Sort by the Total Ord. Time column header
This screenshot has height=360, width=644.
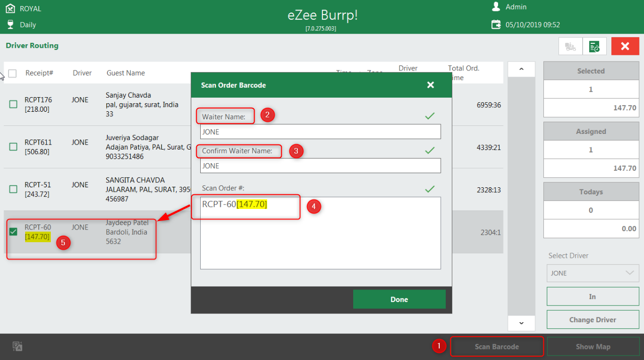click(463, 73)
